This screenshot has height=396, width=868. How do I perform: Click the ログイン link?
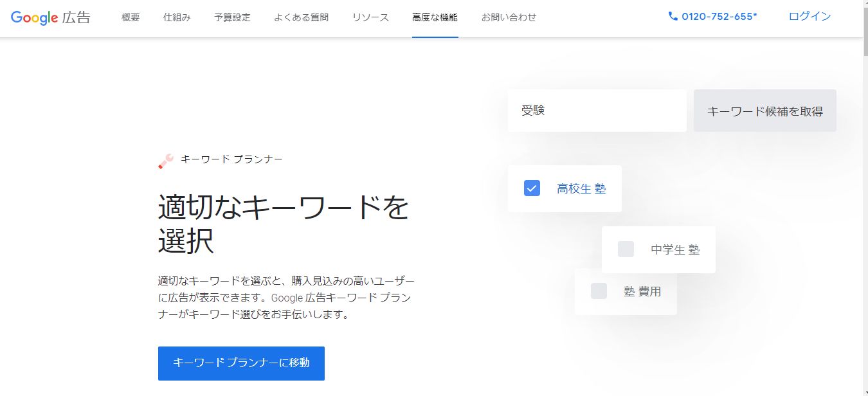pos(809,17)
